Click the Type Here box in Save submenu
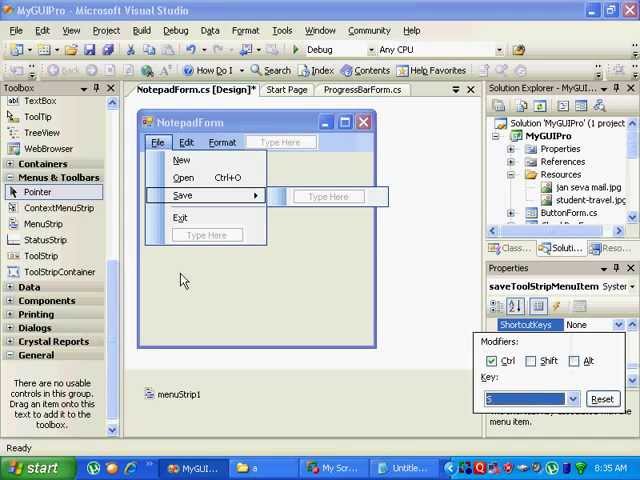 click(x=329, y=197)
